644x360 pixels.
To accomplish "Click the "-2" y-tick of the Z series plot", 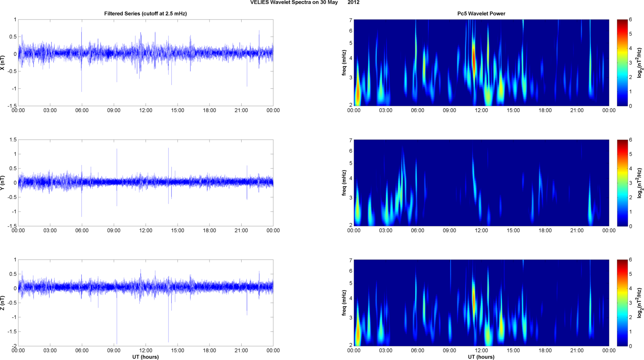I will (14, 346).
